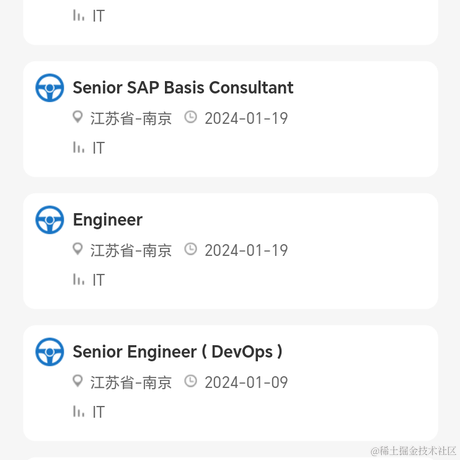Tap bar chart icon in DevOps card
Screen dimensions: 460x460
78,411
